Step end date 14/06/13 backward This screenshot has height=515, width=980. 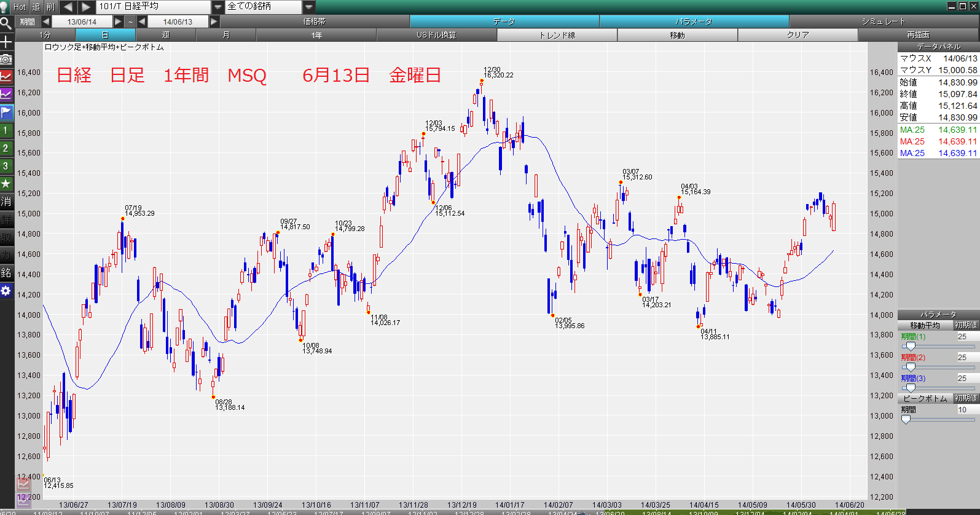tap(142, 22)
